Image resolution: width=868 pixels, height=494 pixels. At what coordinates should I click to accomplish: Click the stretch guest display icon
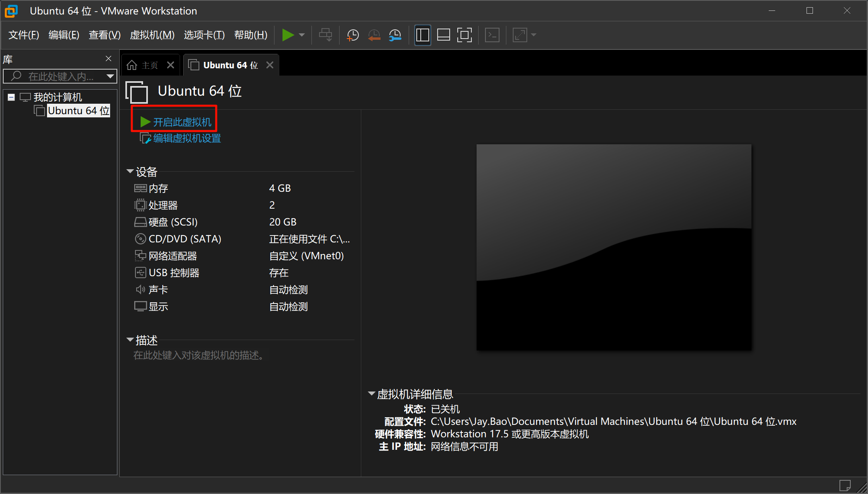coord(520,35)
